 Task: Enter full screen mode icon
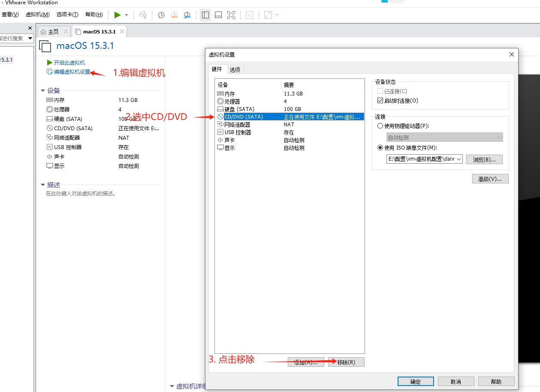[x=231, y=15]
